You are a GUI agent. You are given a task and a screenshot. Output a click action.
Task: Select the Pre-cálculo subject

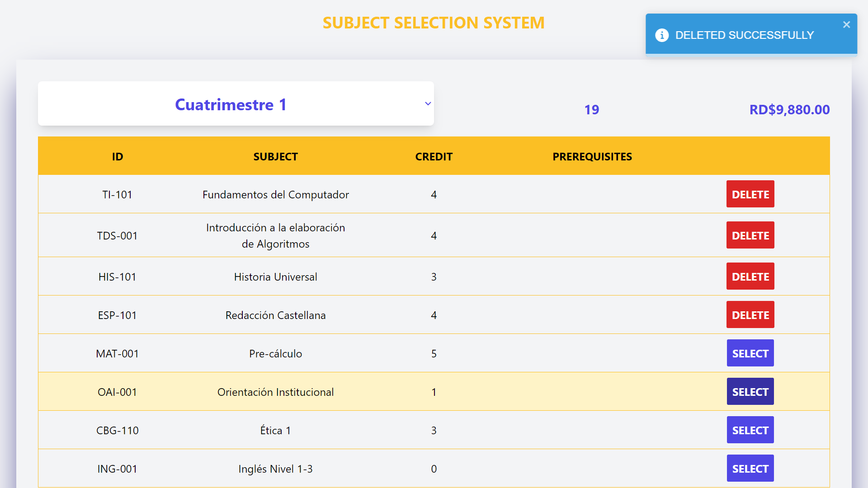point(750,353)
